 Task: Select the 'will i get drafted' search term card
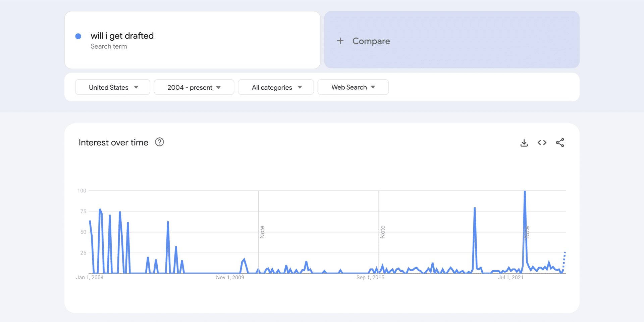[x=193, y=40]
